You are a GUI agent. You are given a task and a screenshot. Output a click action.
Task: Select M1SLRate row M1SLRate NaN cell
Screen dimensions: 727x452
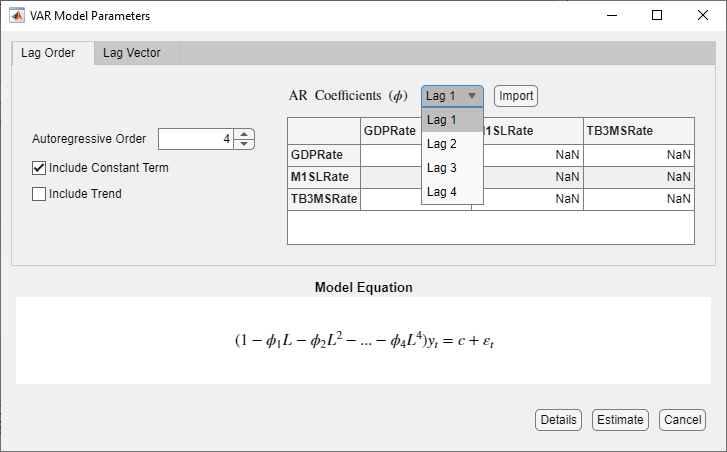(x=533, y=177)
